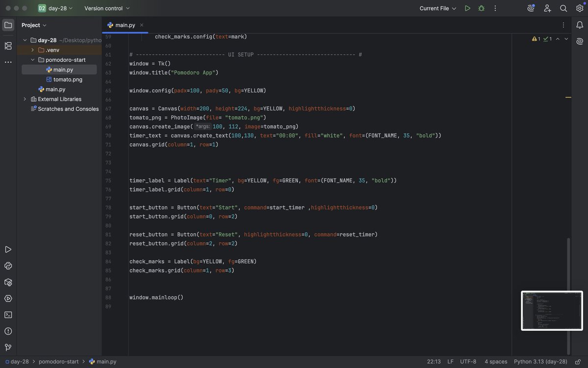Click the "Pomodoro App" string on line 63
Screen dimensions: 588x368
coord(193,73)
